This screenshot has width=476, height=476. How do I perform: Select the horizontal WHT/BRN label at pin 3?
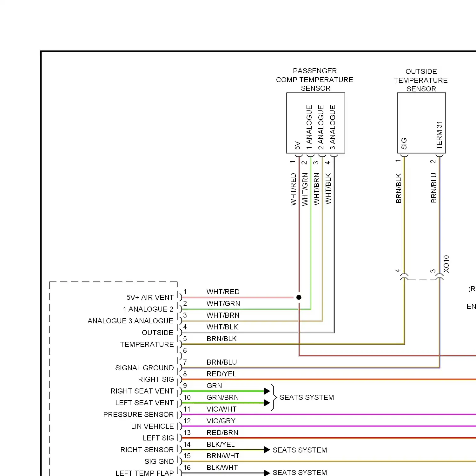click(223, 315)
